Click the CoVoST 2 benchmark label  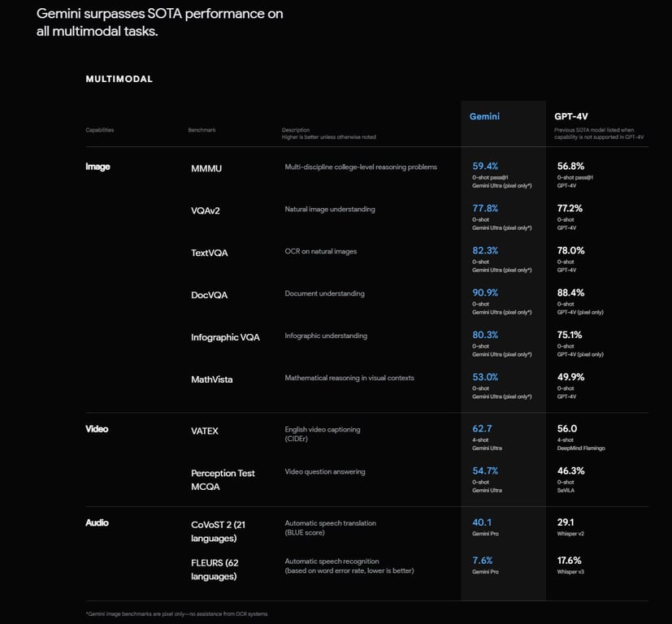pos(218,531)
